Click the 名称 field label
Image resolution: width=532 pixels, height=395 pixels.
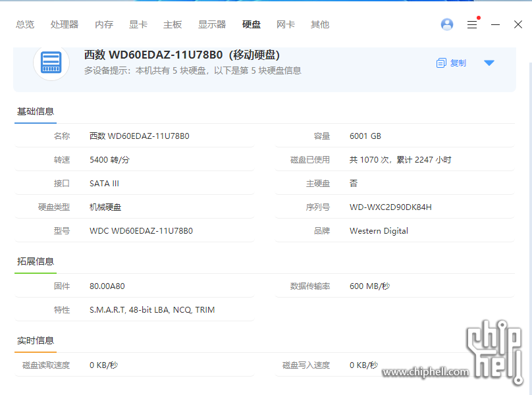pyautogui.click(x=62, y=136)
